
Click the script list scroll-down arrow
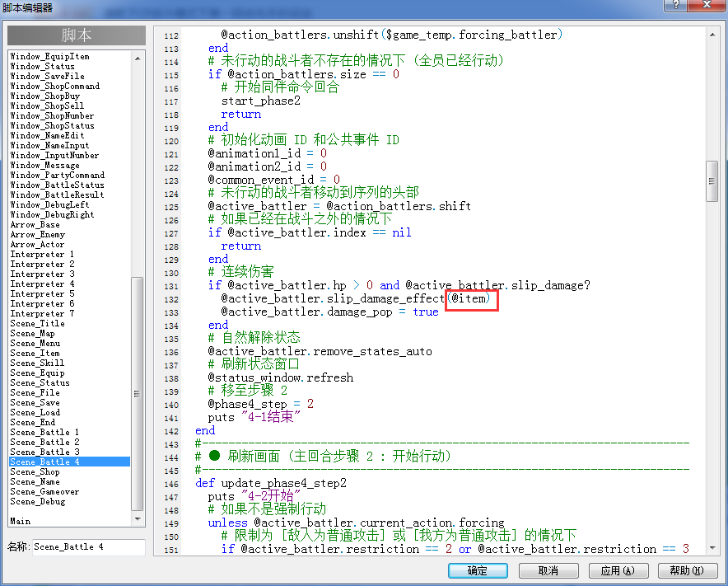138,518
